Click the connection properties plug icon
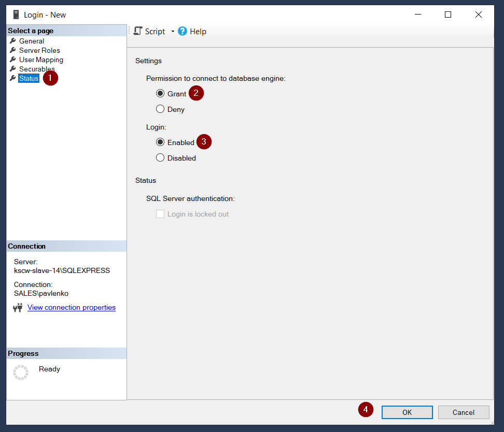The height and width of the screenshot is (432, 504). (x=18, y=308)
